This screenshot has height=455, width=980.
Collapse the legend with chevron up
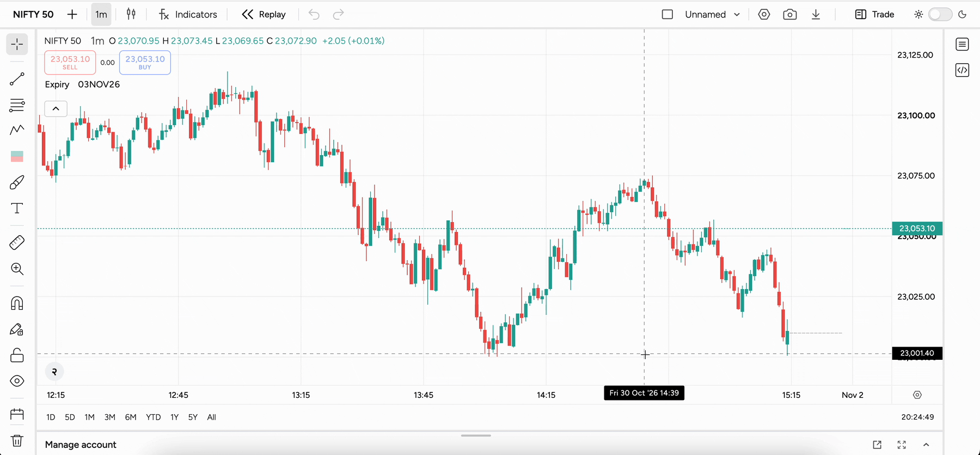click(56, 109)
